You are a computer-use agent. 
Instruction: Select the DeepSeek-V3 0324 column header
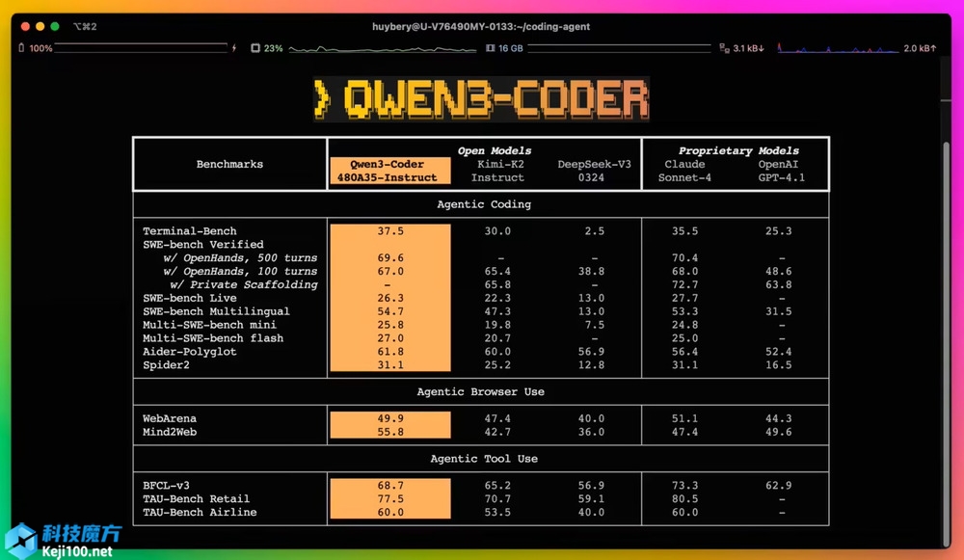[x=596, y=171]
